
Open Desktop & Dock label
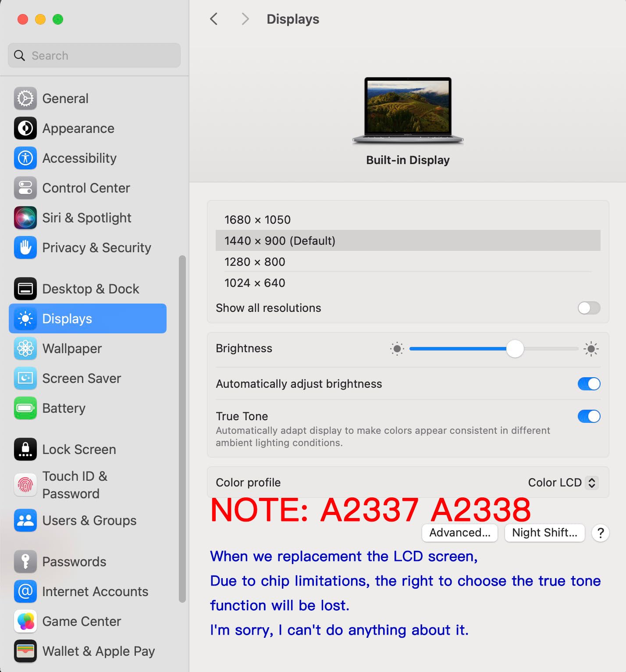coord(91,289)
